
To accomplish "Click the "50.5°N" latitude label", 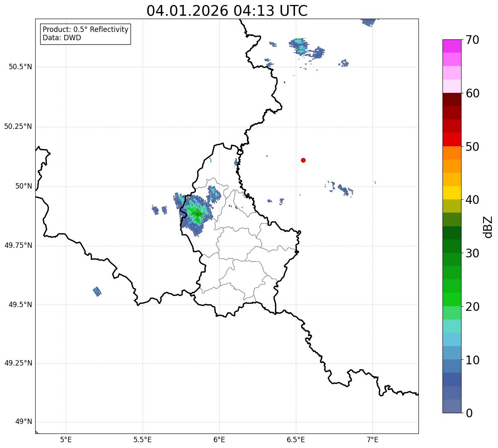I will click(21, 67).
